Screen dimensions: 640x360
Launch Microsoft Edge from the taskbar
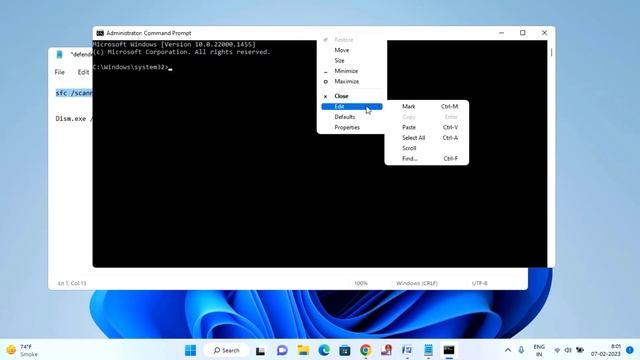point(324,350)
